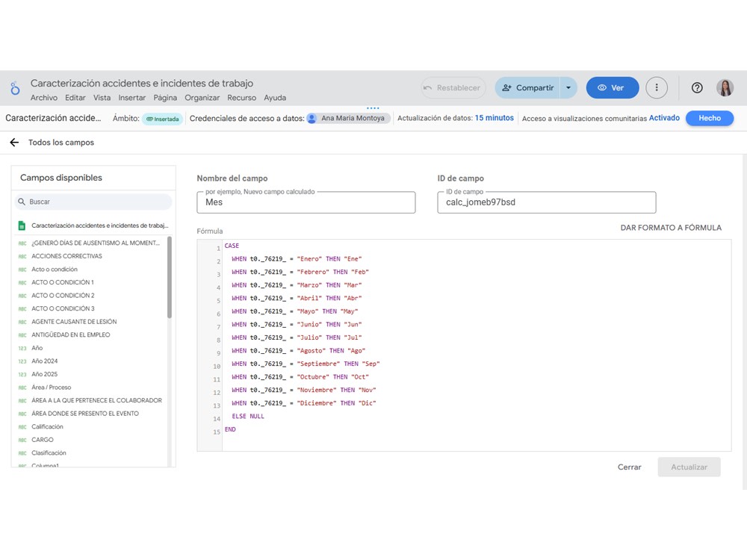Click DAR FORMATO A FÓRMULA

point(671,228)
